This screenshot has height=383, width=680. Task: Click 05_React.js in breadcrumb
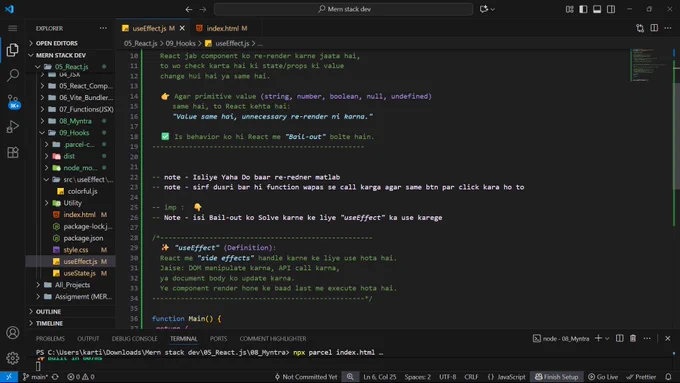pyautogui.click(x=141, y=43)
